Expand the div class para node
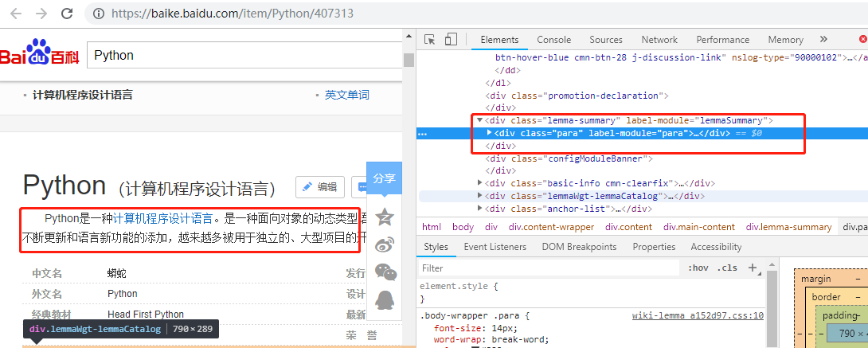 point(490,133)
